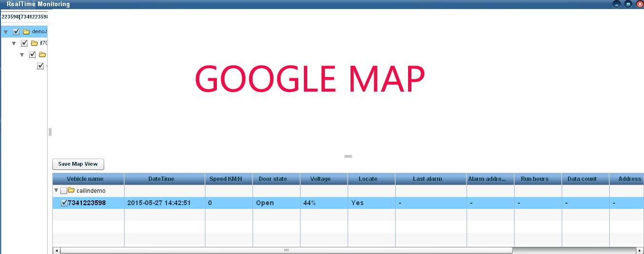
Task: Click the third-level folder icon in tree
Action: 42,55
